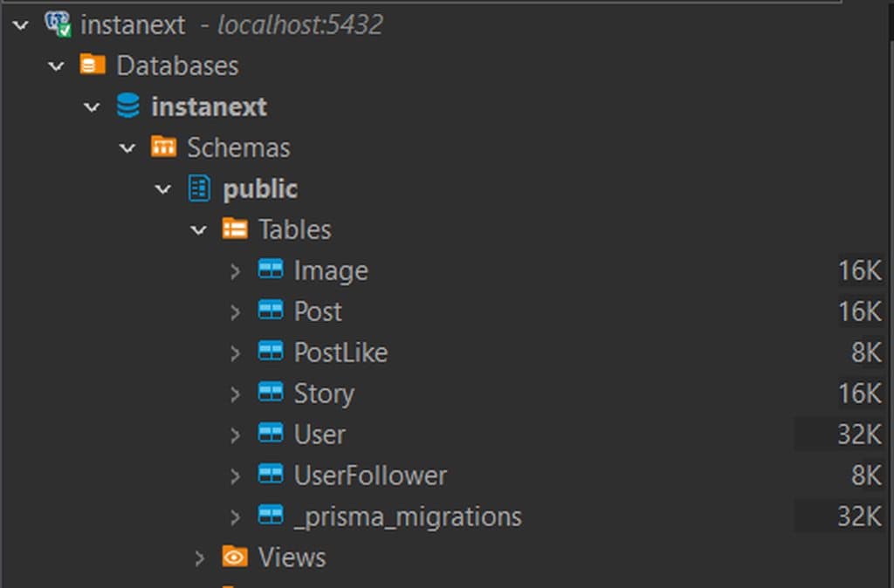Expand the Story table node
This screenshot has width=894, height=588.
click(x=234, y=393)
